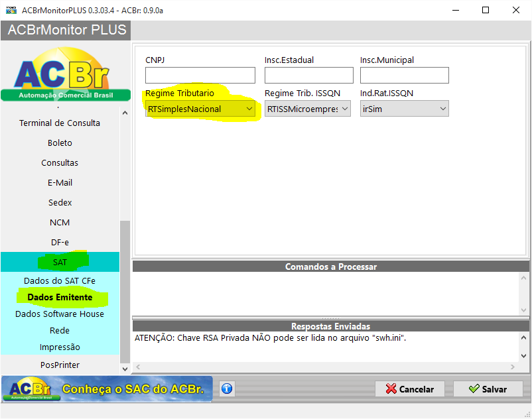
Task: Open the ACBr SAC banner
Action: tap(107, 389)
